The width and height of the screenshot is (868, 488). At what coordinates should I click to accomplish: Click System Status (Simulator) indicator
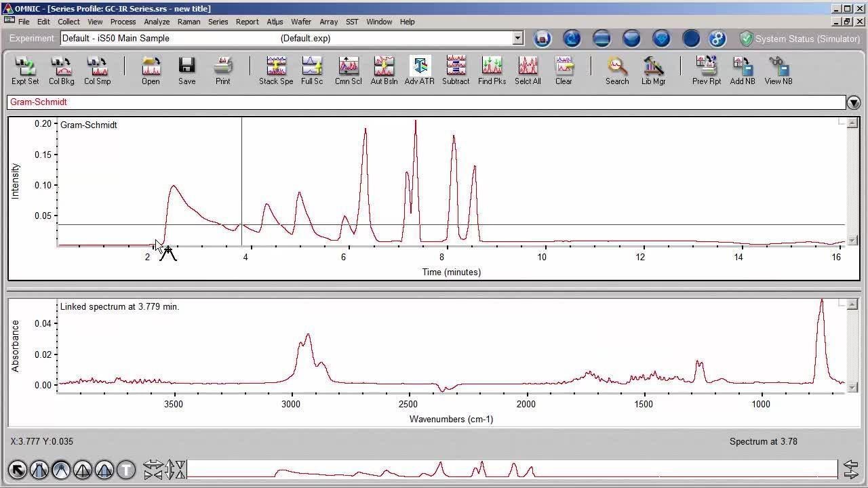[x=800, y=39]
